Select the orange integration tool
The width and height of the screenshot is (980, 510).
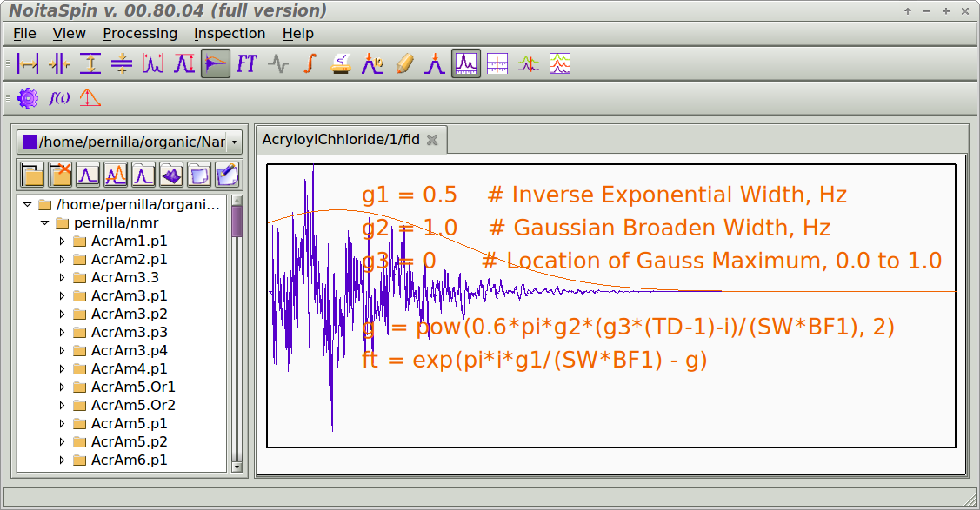coord(310,63)
